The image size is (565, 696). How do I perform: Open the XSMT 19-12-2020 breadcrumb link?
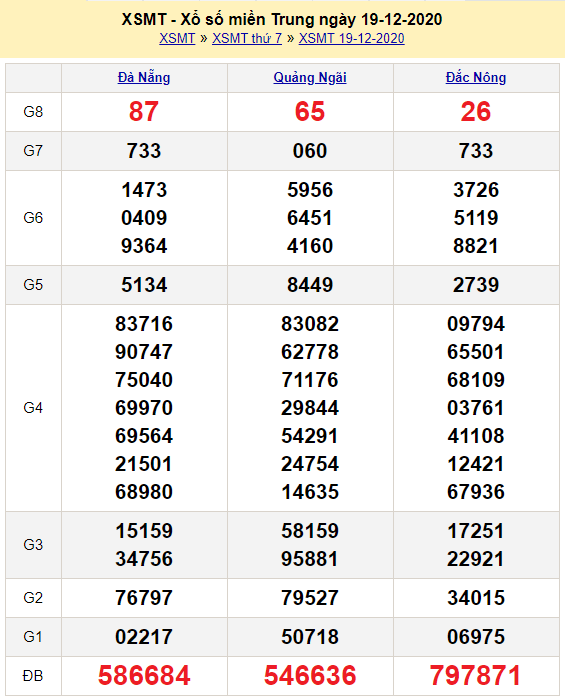pos(352,39)
